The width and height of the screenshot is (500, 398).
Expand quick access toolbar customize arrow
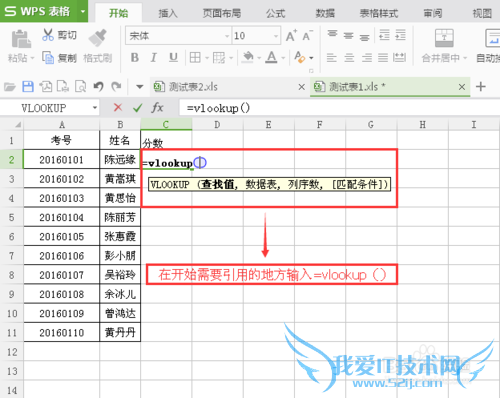pyautogui.click(x=140, y=87)
